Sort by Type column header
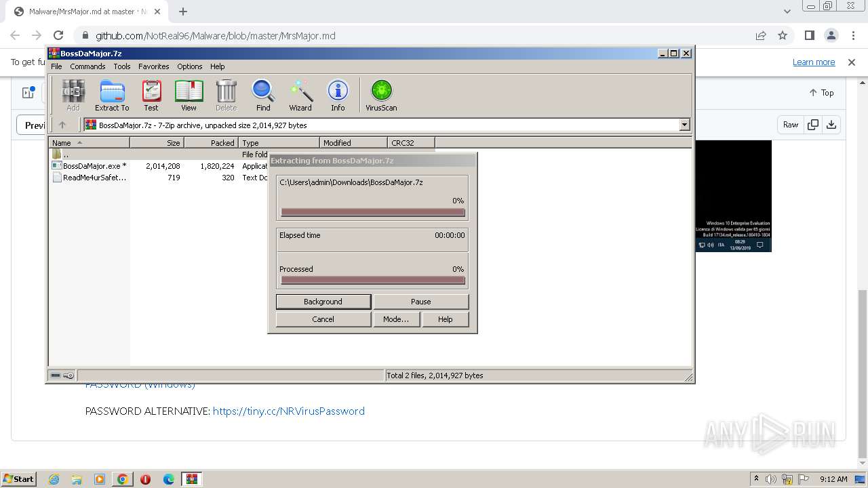Viewport: 868px width, 488px height. [279, 143]
